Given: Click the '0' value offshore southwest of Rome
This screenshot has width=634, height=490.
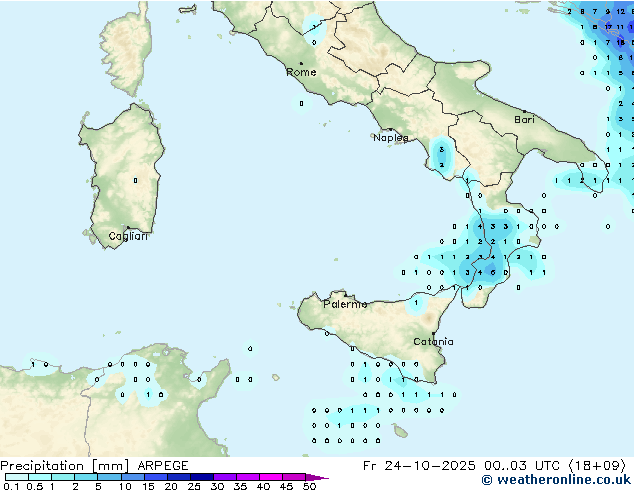Looking at the screenshot, I should [301, 104].
